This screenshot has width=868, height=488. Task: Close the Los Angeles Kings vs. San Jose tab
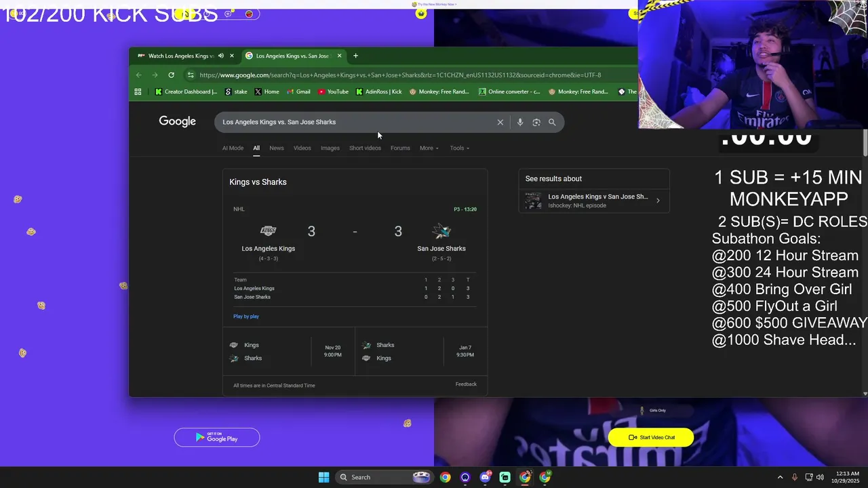pos(339,56)
